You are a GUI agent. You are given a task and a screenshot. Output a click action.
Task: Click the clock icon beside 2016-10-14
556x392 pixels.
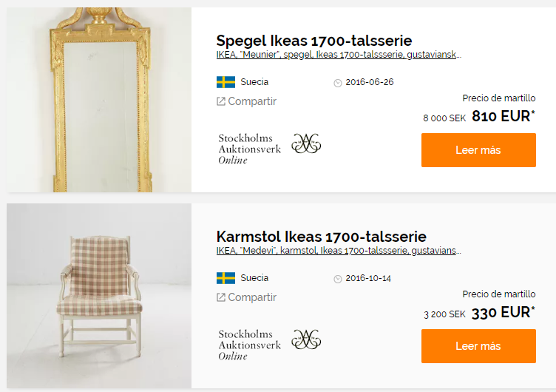(x=338, y=279)
